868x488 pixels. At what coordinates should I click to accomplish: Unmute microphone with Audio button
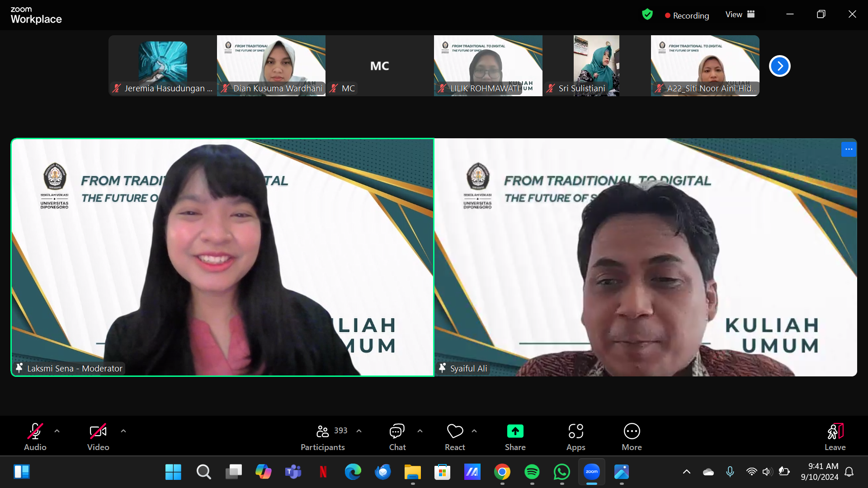[x=35, y=436]
